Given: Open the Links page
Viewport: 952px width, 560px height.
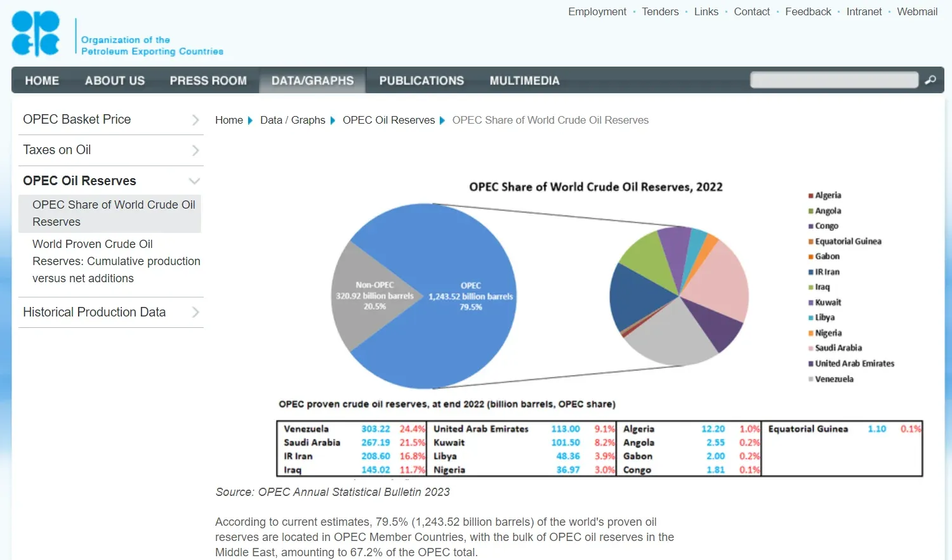Looking at the screenshot, I should point(706,11).
